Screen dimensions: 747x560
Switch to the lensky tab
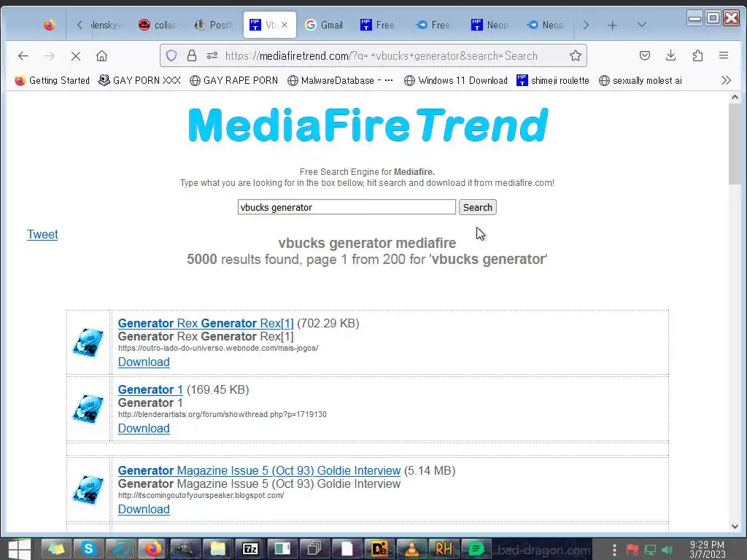pos(106,25)
